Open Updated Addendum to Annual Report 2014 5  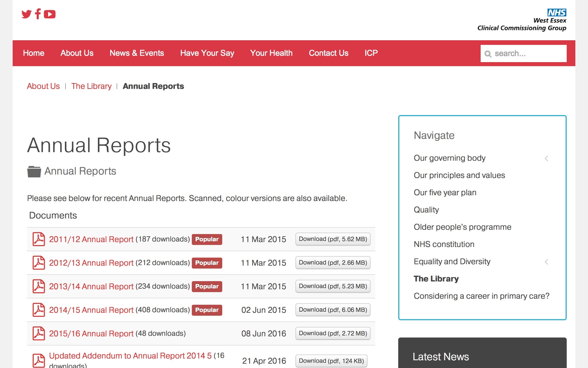(x=130, y=356)
